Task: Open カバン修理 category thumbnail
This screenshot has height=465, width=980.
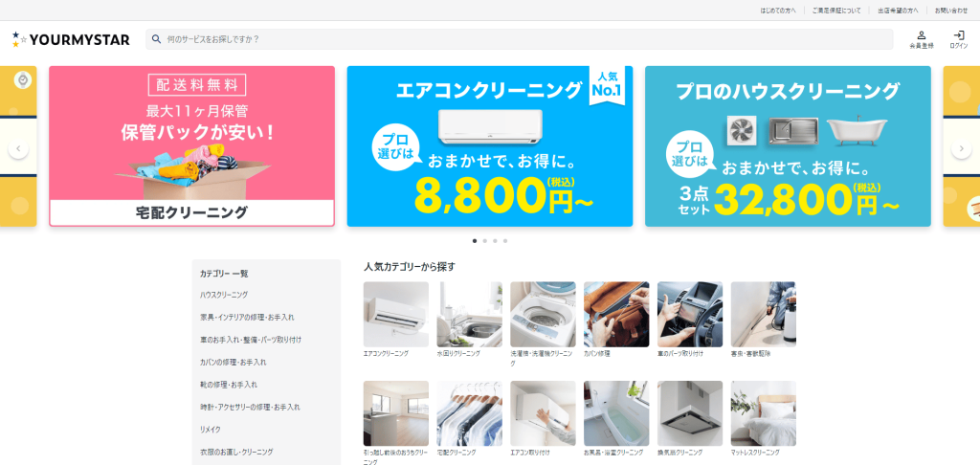Action: [616, 315]
